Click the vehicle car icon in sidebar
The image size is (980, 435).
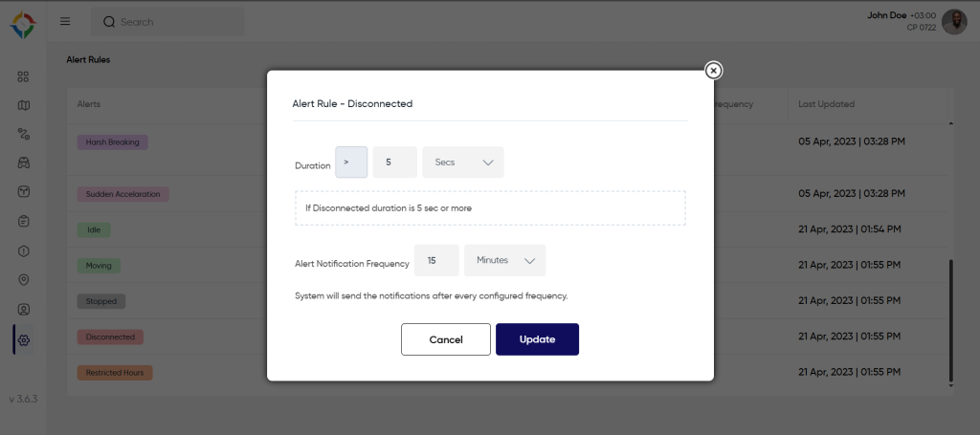click(24, 163)
